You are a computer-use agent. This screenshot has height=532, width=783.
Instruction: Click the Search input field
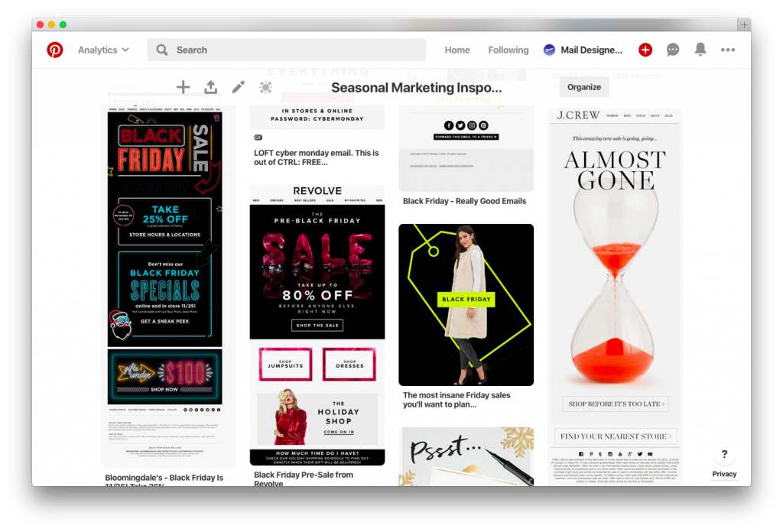287,50
